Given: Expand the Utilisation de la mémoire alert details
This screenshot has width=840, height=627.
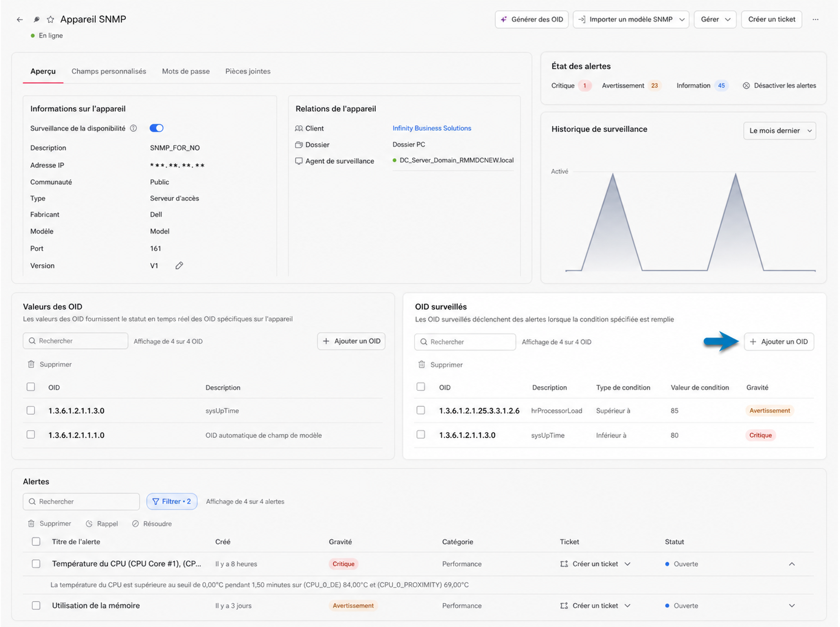Looking at the screenshot, I should 792,606.
